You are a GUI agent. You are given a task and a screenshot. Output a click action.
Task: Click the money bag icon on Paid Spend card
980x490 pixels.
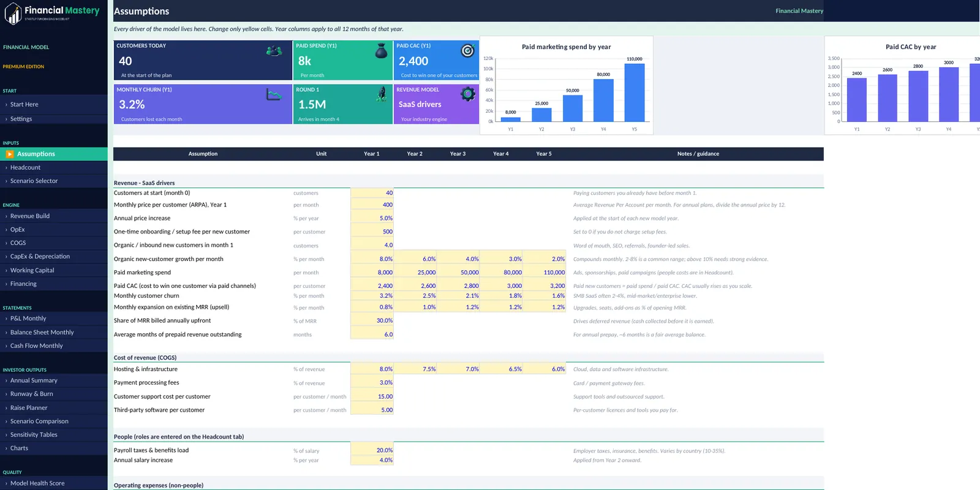point(381,51)
